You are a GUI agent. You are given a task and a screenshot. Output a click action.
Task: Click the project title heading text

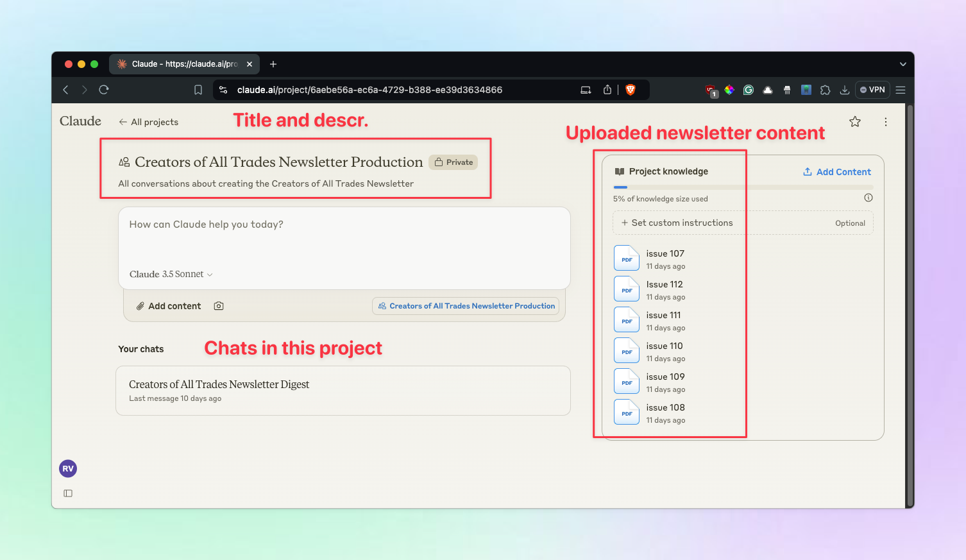[x=278, y=162]
